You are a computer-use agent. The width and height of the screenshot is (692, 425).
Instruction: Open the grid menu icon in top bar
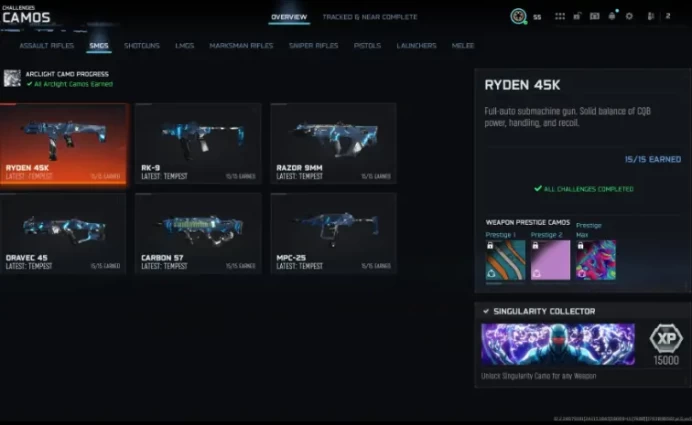(560, 16)
